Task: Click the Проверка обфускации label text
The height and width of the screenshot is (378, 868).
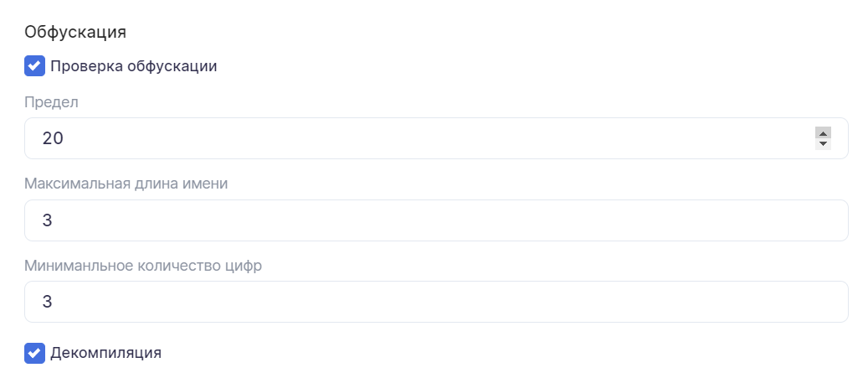Action: point(134,66)
